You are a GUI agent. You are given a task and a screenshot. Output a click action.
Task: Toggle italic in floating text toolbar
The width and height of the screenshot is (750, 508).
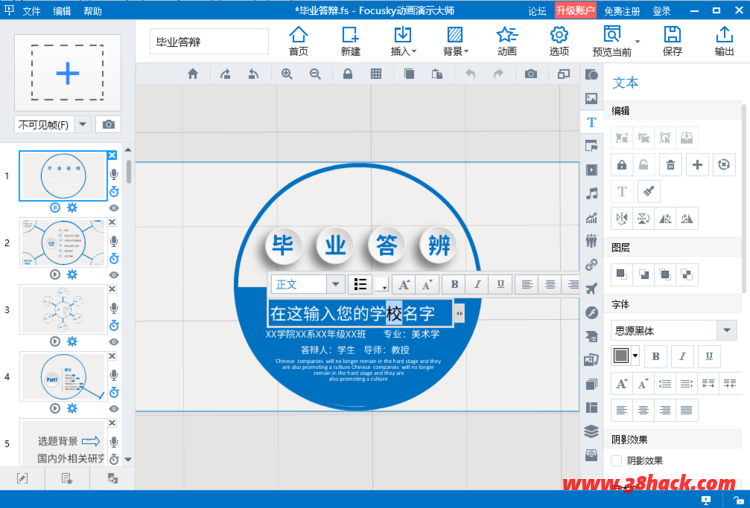click(477, 285)
